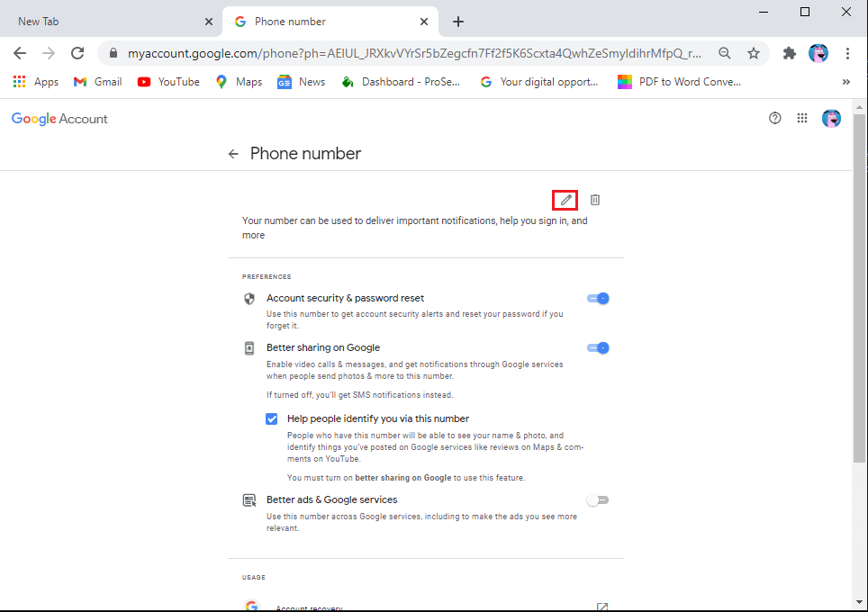The width and height of the screenshot is (868, 612).
Task: Bookmark the page using the star icon
Action: click(x=754, y=53)
